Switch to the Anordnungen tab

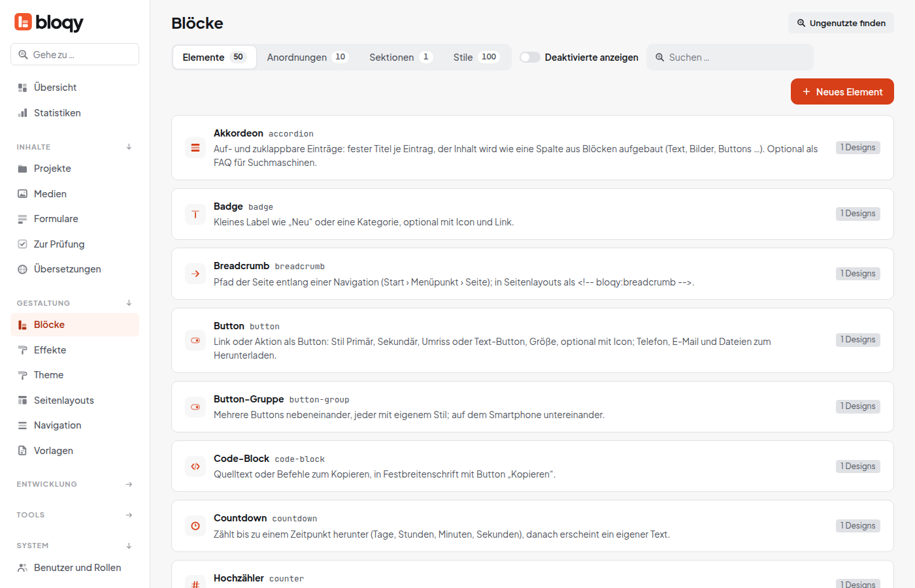(307, 57)
